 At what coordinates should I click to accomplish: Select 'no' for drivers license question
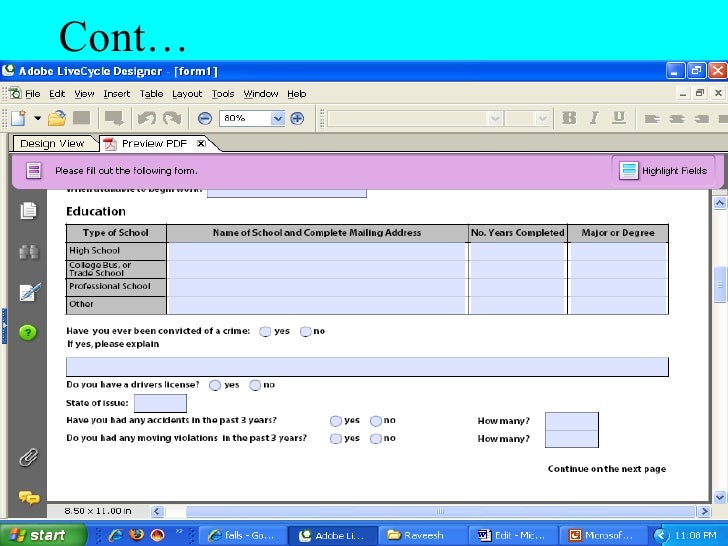[255, 385]
